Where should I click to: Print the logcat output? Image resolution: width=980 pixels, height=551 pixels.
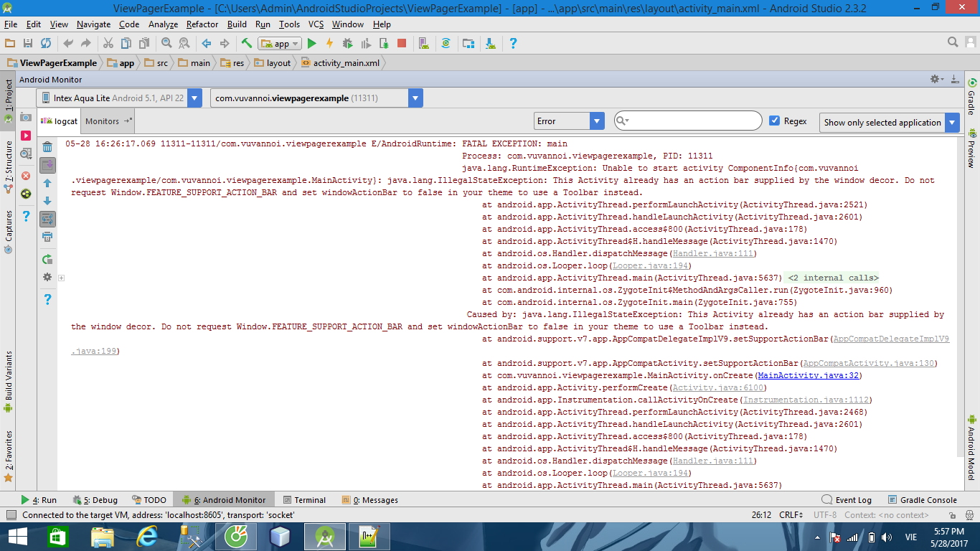(47, 237)
